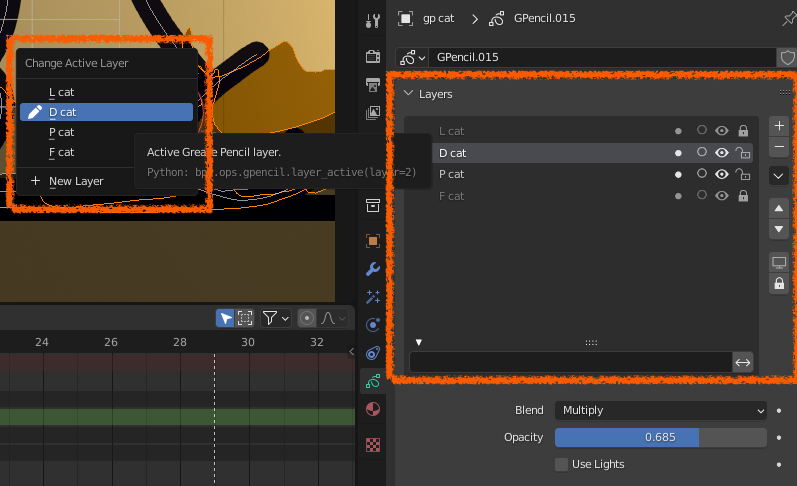Image resolution: width=797 pixels, height=486 pixels.
Task: Open the Object properties tab
Action: click(x=373, y=241)
